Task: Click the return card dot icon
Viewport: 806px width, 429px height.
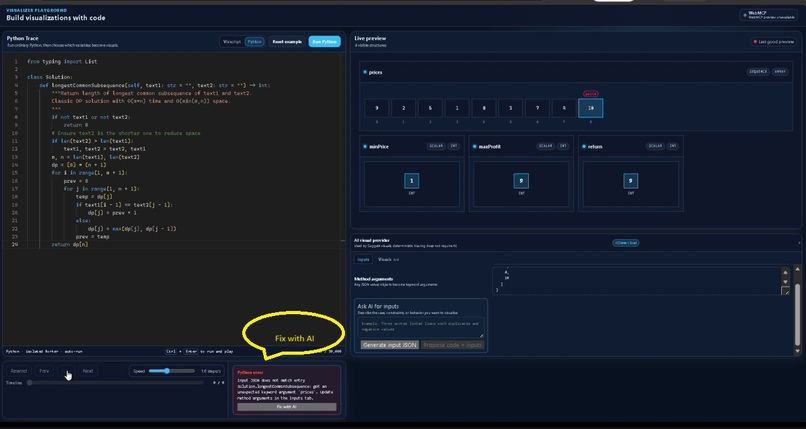Action: (584, 146)
